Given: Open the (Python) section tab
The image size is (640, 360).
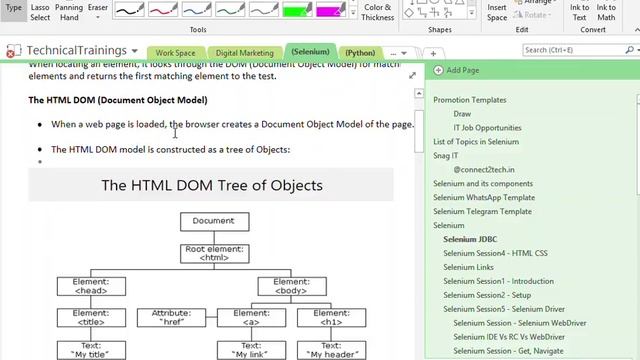Looking at the screenshot, I should tap(360, 53).
